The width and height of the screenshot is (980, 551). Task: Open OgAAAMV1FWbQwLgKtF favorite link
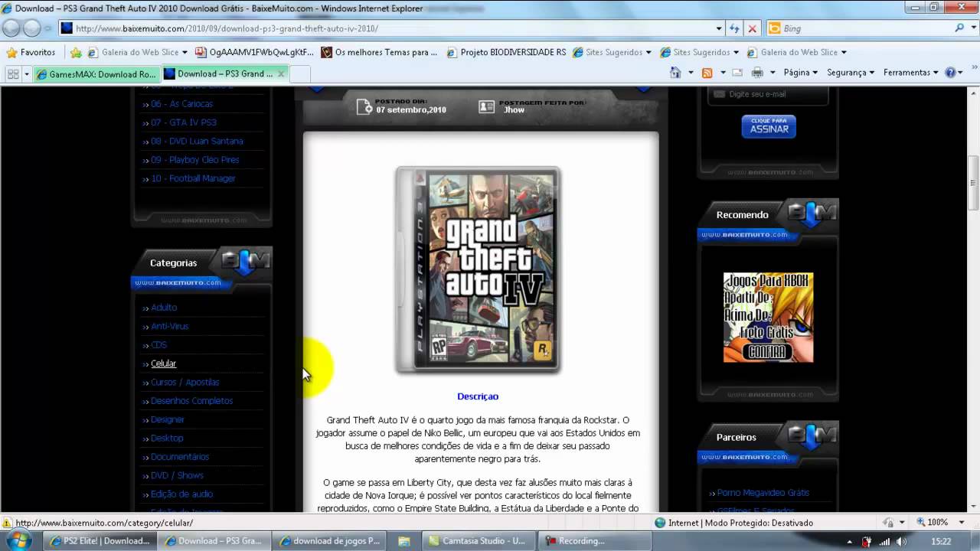255,52
